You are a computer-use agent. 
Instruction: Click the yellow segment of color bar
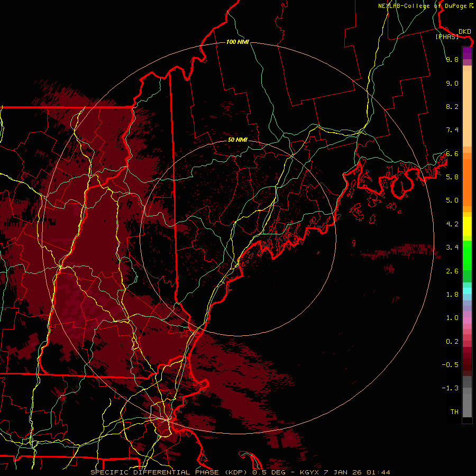pos(467,226)
